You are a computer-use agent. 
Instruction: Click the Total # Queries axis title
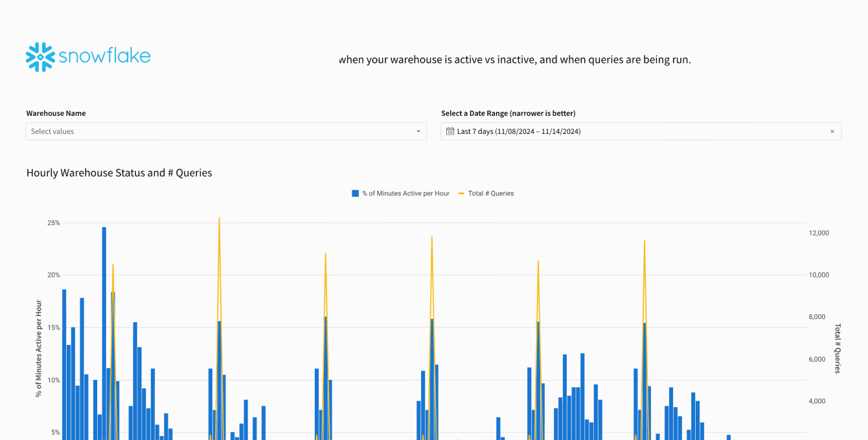838,349
